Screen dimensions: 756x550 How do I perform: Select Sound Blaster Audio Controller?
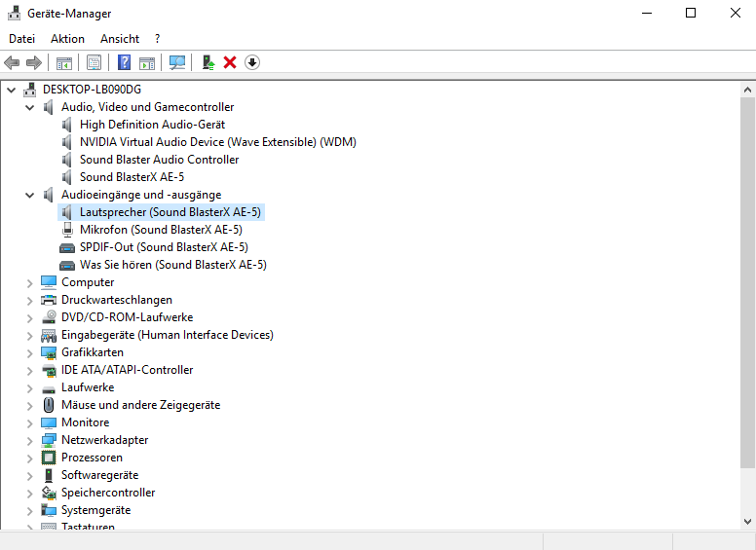pos(159,160)
